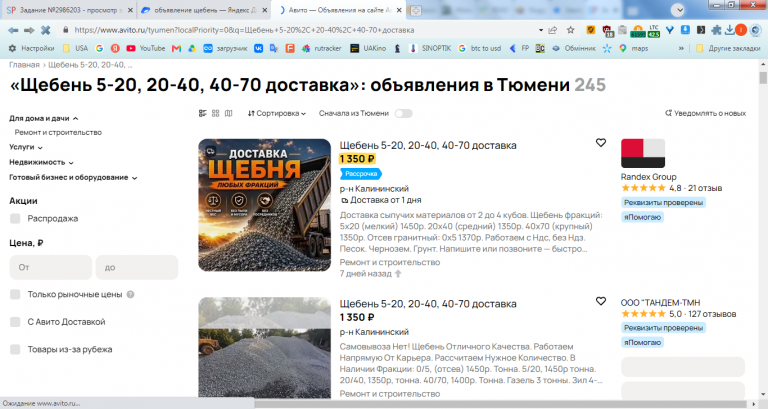Expand Готовый бизнес и оборудование category
The height and width of the screenshot is (409, 768).
[73, 177]
